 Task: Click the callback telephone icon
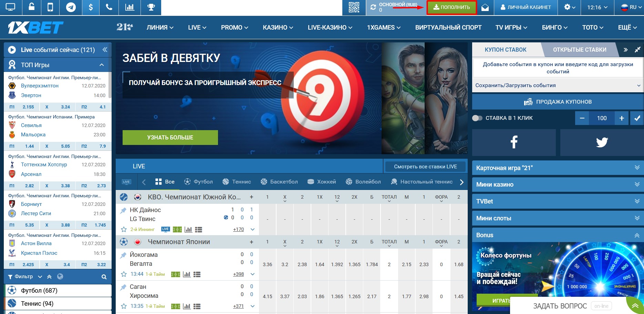click(109, 7)
